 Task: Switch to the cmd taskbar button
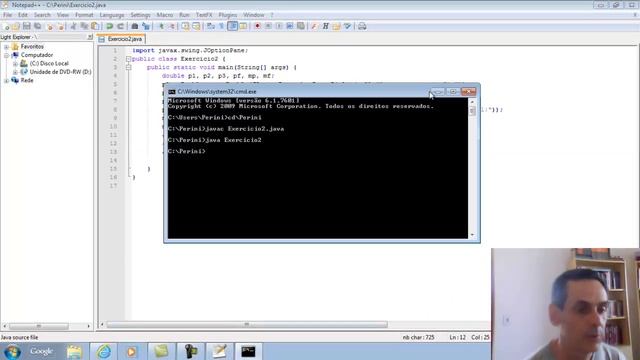(248, 351)
